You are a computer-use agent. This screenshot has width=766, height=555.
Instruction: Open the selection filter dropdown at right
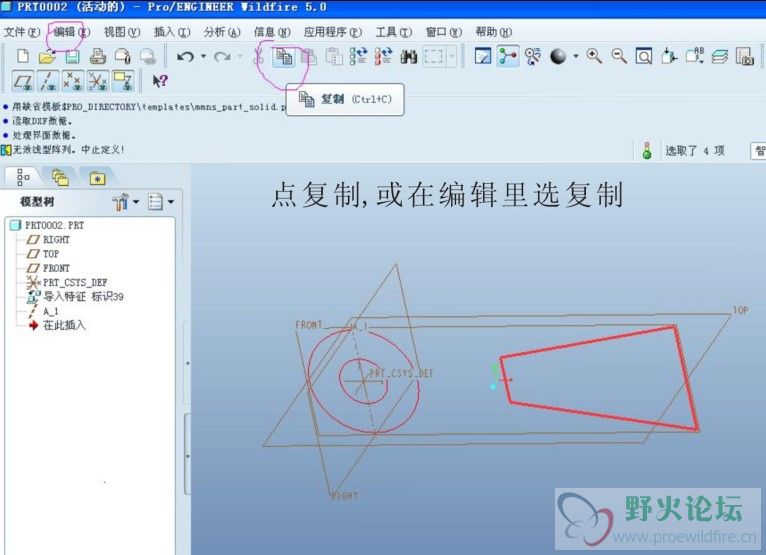point(759,150)
